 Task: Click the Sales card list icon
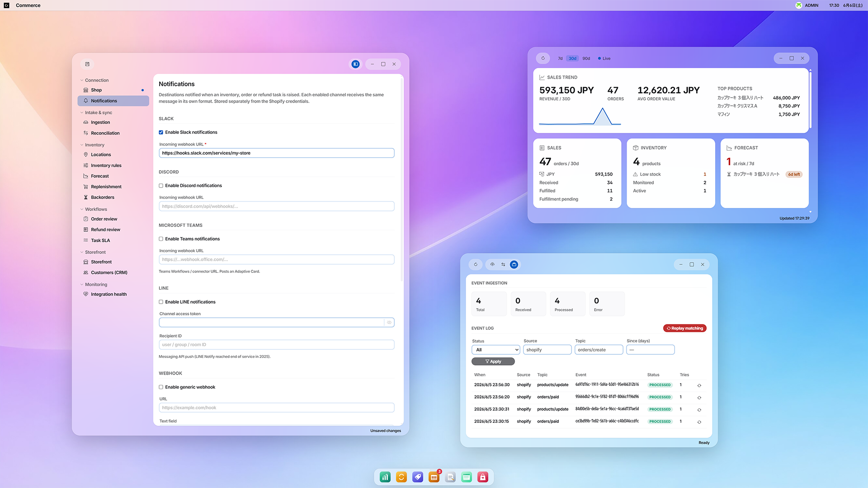click(542, 148)
